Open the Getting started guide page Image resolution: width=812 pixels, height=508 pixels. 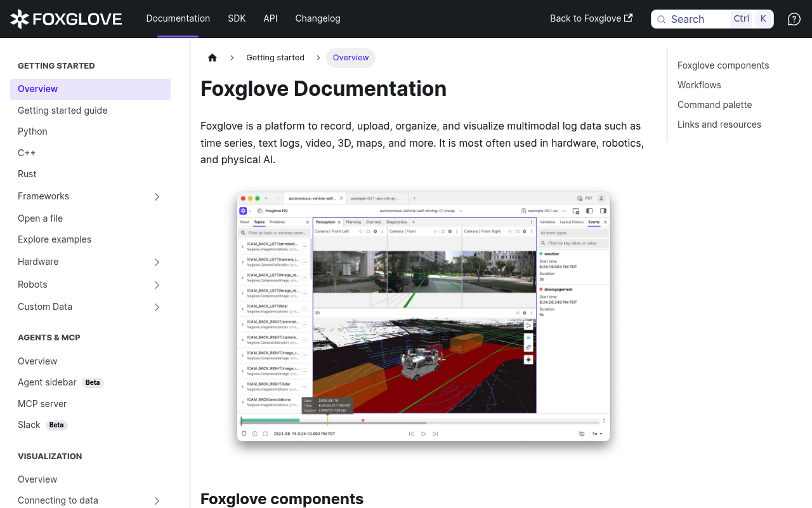90,110
